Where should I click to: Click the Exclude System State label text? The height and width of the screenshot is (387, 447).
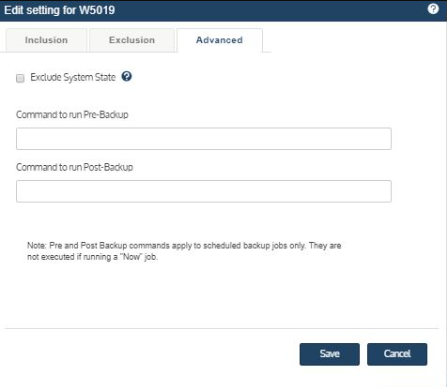(73, 77)
